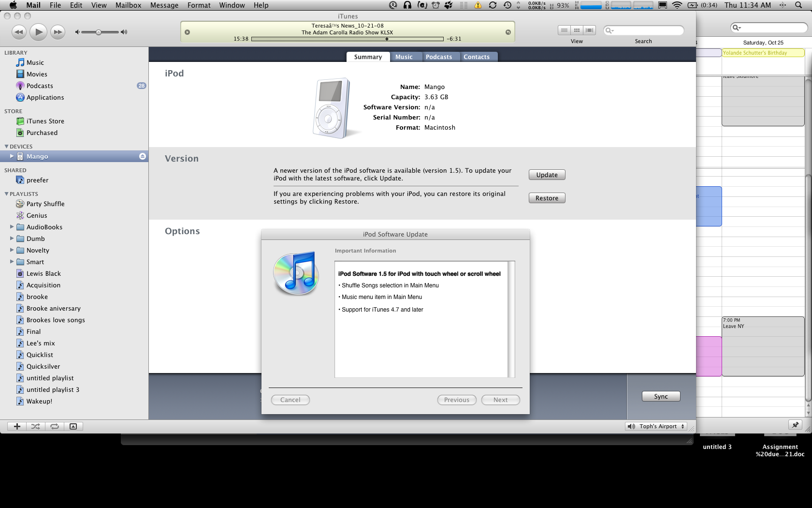
Task: Select the Acquisition playlist
Action: pos(74,285)
